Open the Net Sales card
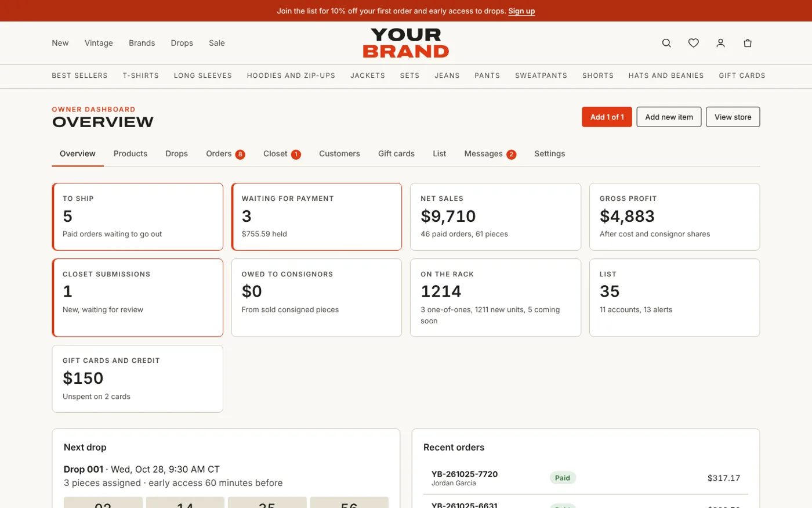Viewport: 812px width, 508px height. (x=495, y=217)
